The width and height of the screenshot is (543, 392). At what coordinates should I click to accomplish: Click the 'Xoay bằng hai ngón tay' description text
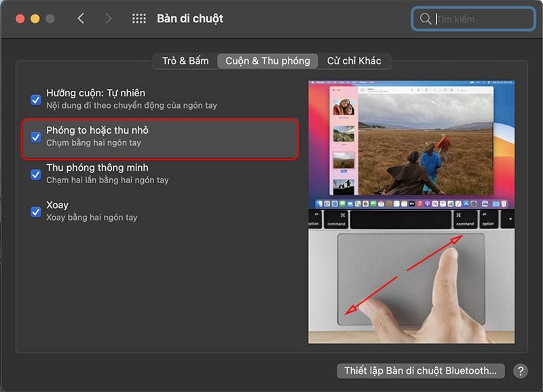pos(92,218)
